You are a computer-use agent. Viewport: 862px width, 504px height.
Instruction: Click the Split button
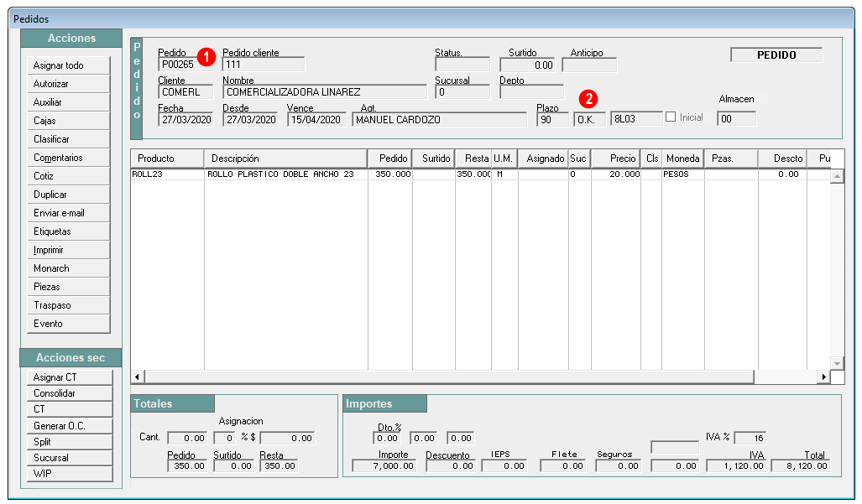click(70, 441)
